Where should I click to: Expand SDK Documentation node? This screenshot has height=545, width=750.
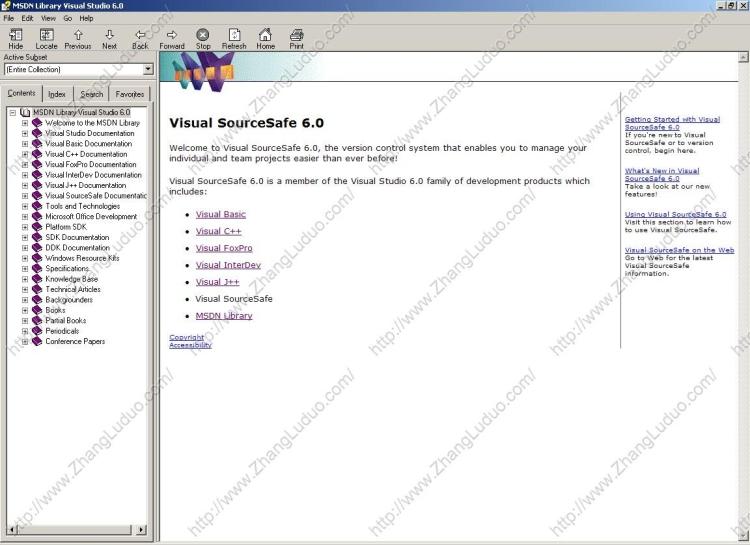point(25,237)
